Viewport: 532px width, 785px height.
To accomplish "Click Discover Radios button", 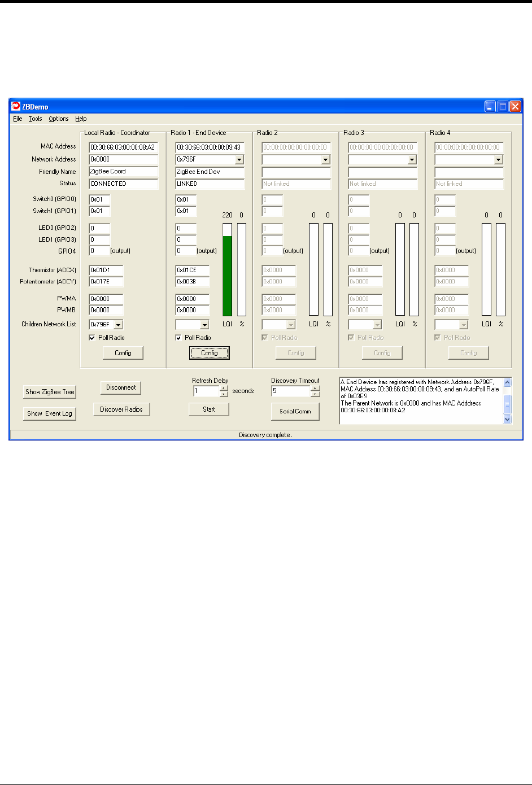I will coord(121,409).
